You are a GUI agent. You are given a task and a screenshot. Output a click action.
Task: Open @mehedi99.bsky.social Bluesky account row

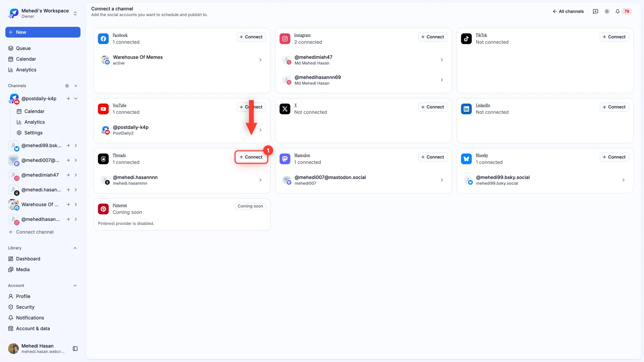pos(545,180)
